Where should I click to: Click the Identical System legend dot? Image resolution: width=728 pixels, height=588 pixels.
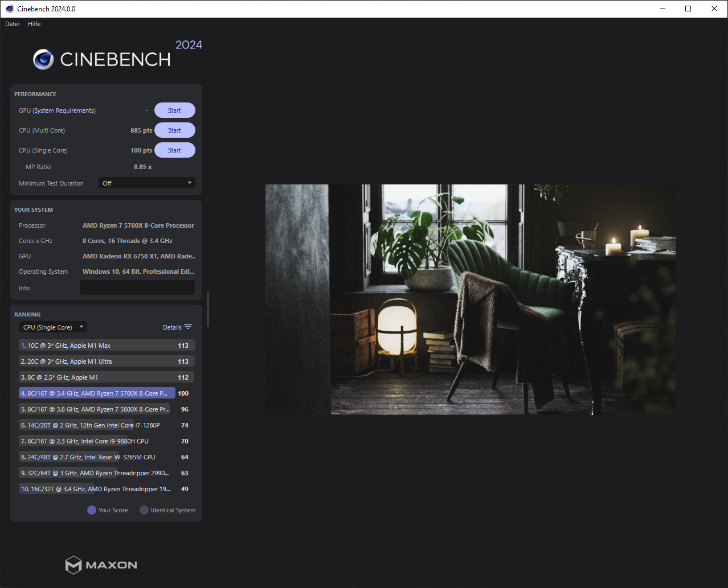tap(144, 510)
